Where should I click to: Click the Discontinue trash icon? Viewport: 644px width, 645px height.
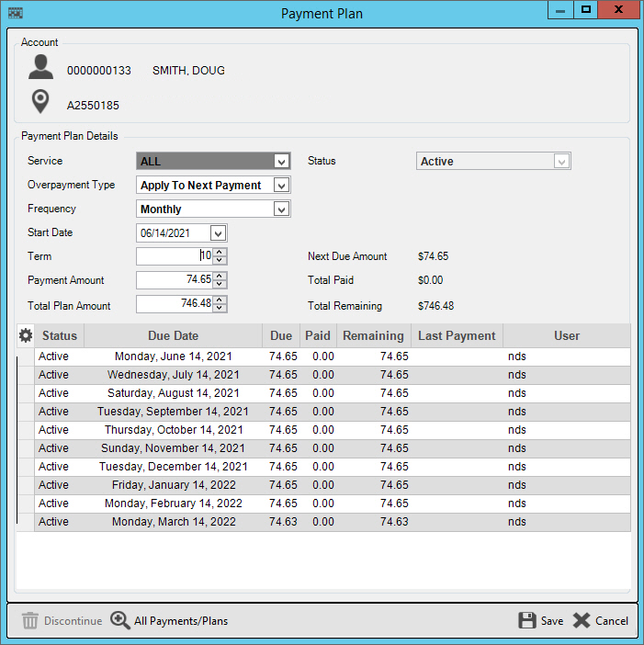coord(29,620)
